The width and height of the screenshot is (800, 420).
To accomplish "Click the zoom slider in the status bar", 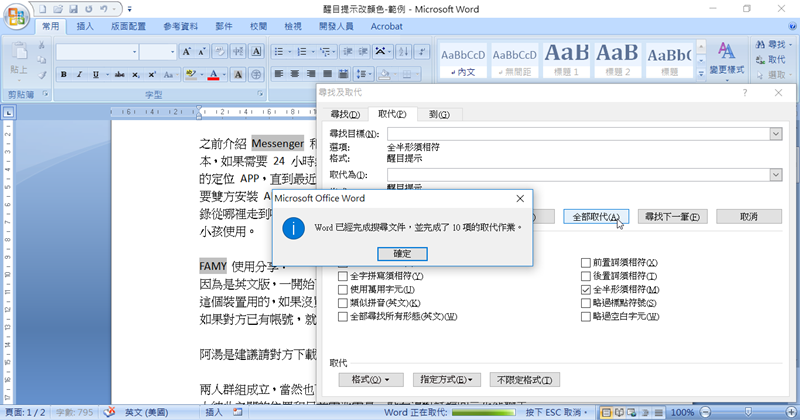I will pyautogui.click(x=748, y=412).
